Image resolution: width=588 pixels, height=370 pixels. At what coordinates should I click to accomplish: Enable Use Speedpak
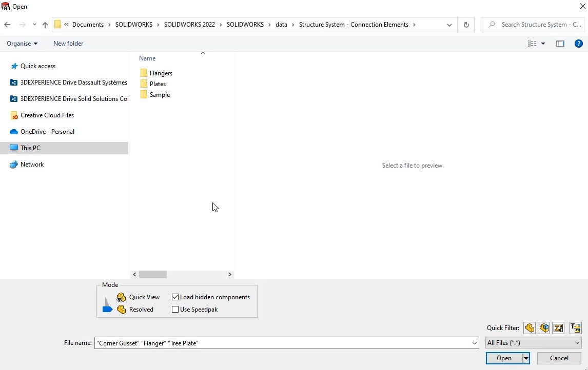coord(175,310)
